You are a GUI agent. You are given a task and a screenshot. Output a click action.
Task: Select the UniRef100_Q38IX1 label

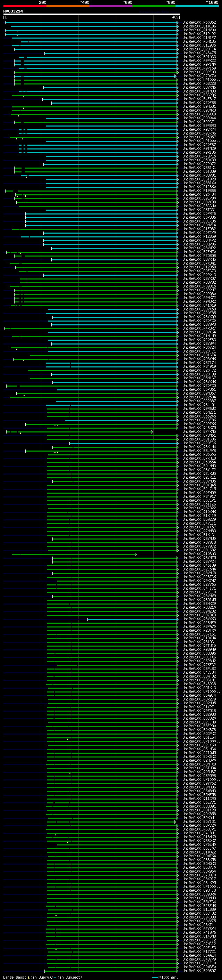199,168
